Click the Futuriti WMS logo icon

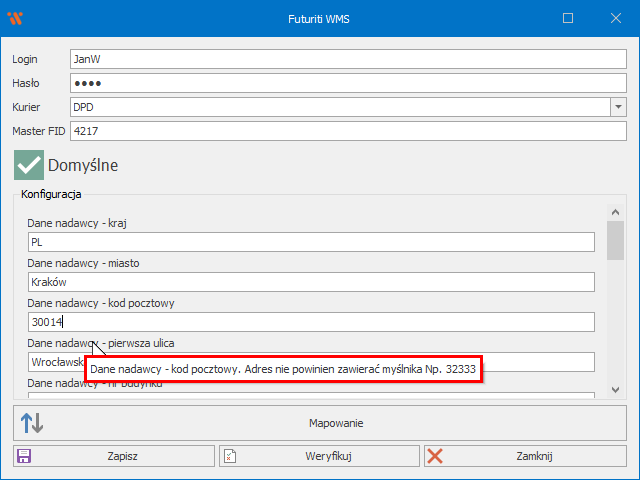point(15,18)
